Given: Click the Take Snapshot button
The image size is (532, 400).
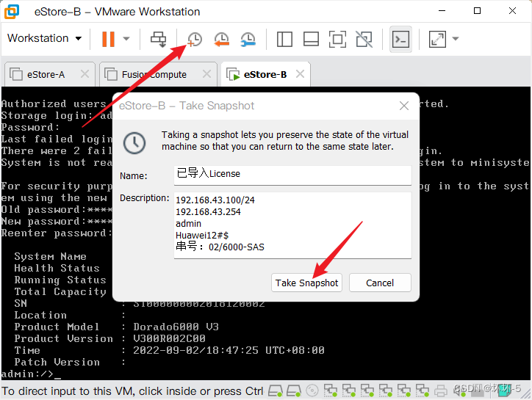Looking at the screenshot, I should (x=306, y=283).
